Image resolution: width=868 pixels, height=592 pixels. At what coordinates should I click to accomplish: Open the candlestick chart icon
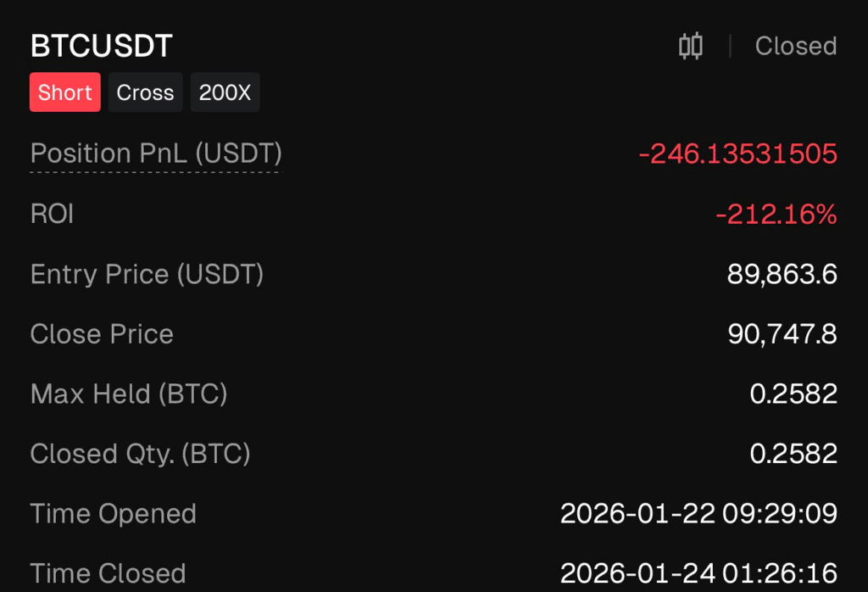point(691,46)
